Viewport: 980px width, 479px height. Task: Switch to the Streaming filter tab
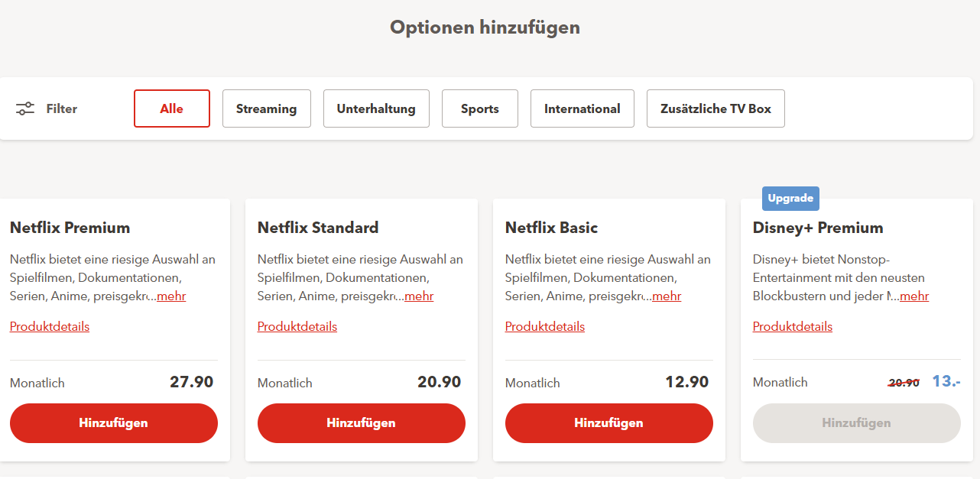point(266,108)
